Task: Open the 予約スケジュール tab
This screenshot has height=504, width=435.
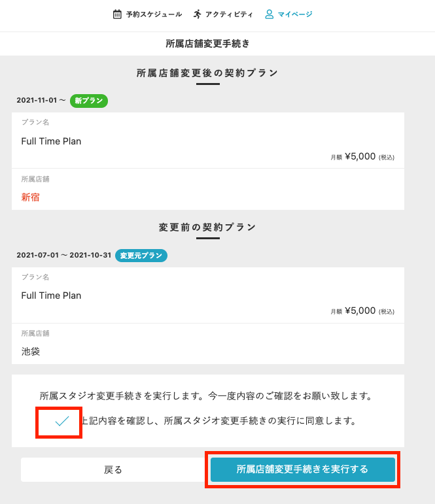Action: click(154, 14)
